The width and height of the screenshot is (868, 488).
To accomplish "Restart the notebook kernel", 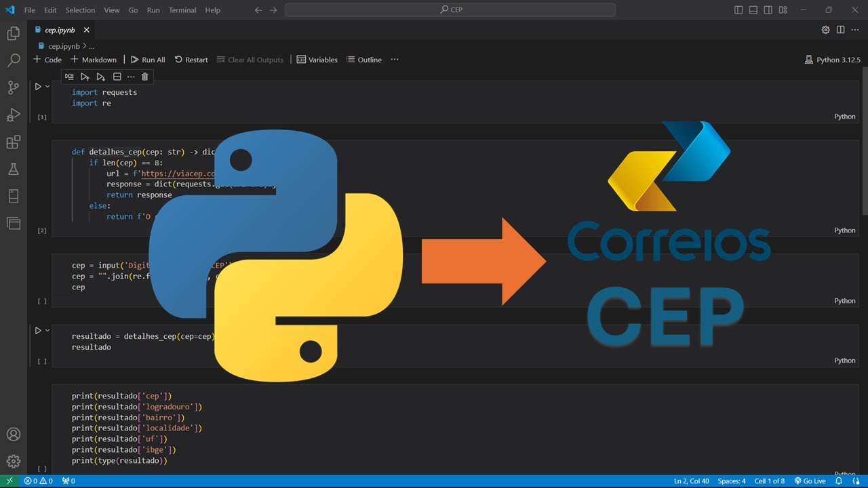I will [191, 60].
